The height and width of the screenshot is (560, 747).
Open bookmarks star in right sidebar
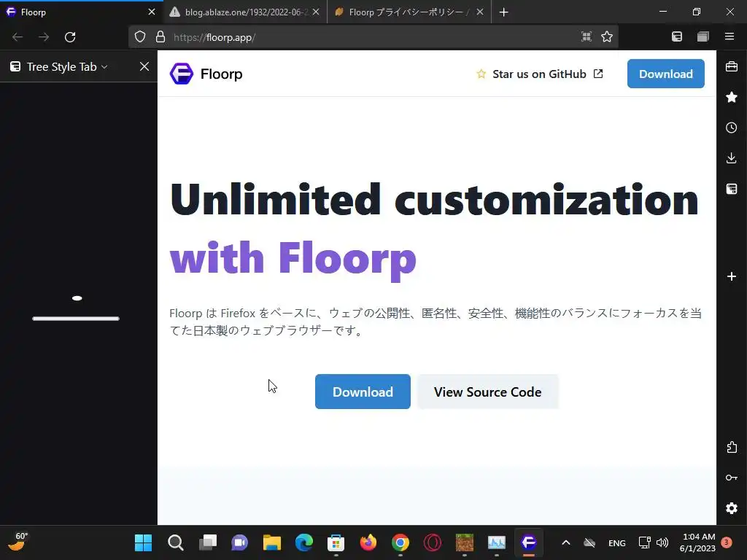click(732, 97)
